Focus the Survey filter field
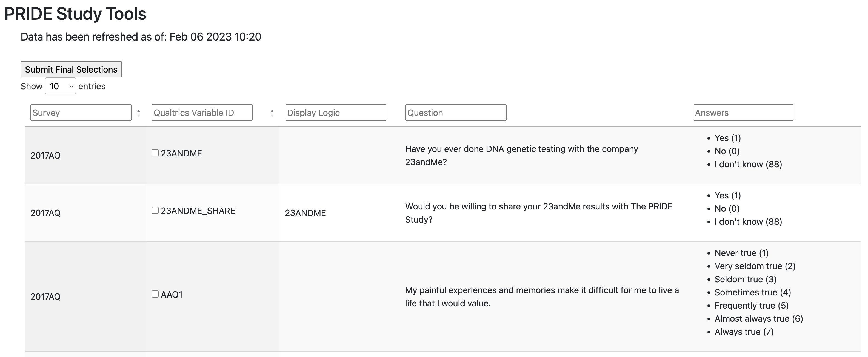 (81, 113)
